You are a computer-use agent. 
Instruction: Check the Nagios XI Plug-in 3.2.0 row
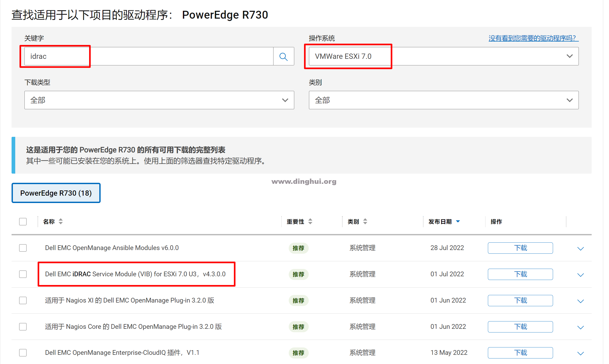[23, 300]
